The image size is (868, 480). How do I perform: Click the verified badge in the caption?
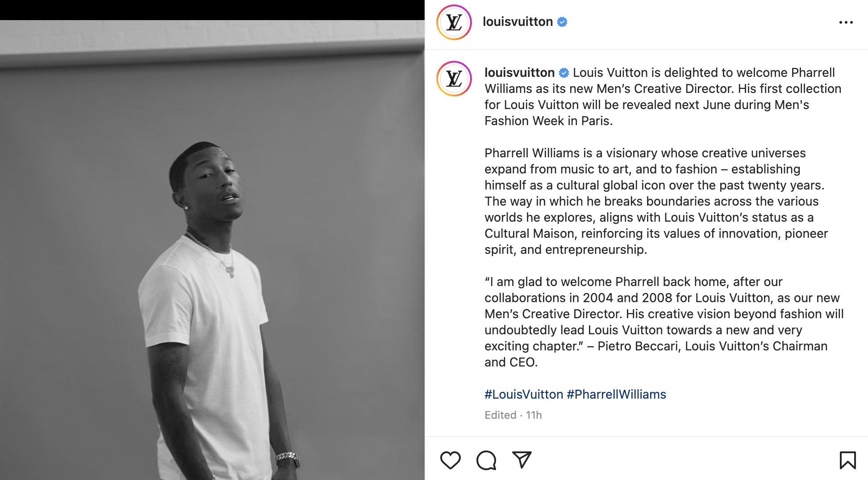click(x=564, y=72)
